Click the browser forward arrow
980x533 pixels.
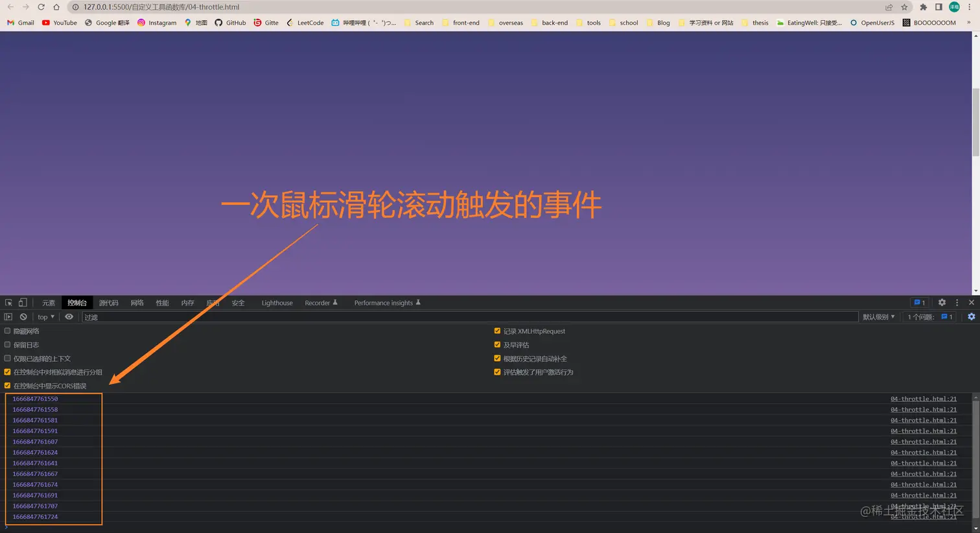pos(26,7)
